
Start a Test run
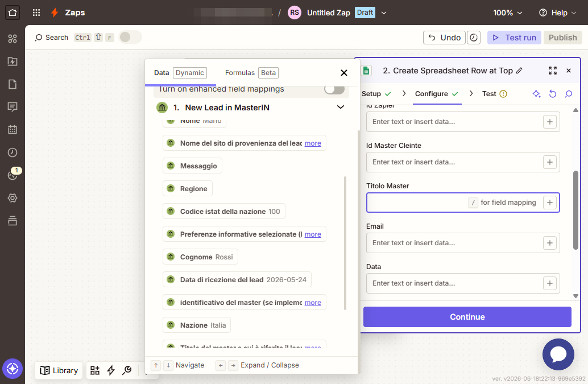point(514,38)
